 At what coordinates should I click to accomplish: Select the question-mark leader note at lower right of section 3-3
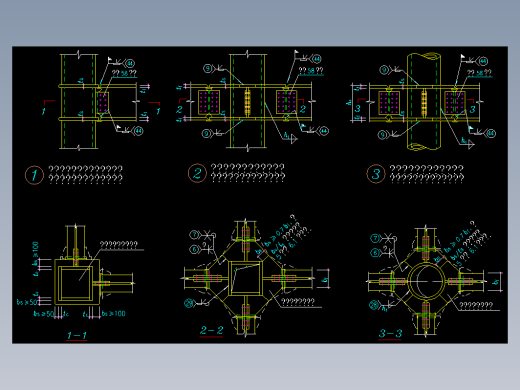476,305
